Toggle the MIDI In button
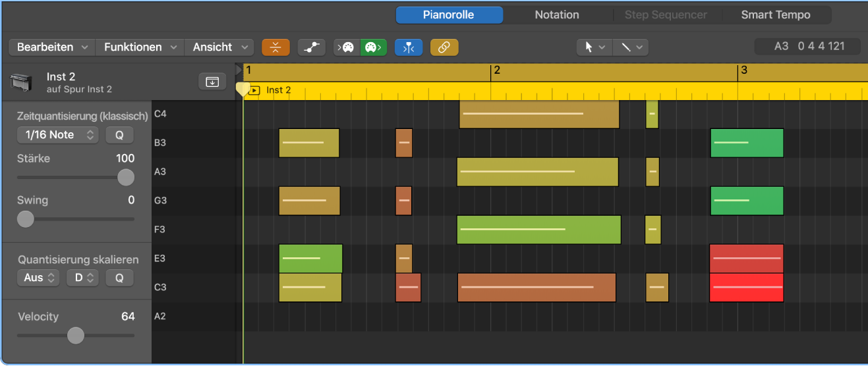The width and height of the screenshot is (868, 366). pyautogui.click(x=347, y=47)
